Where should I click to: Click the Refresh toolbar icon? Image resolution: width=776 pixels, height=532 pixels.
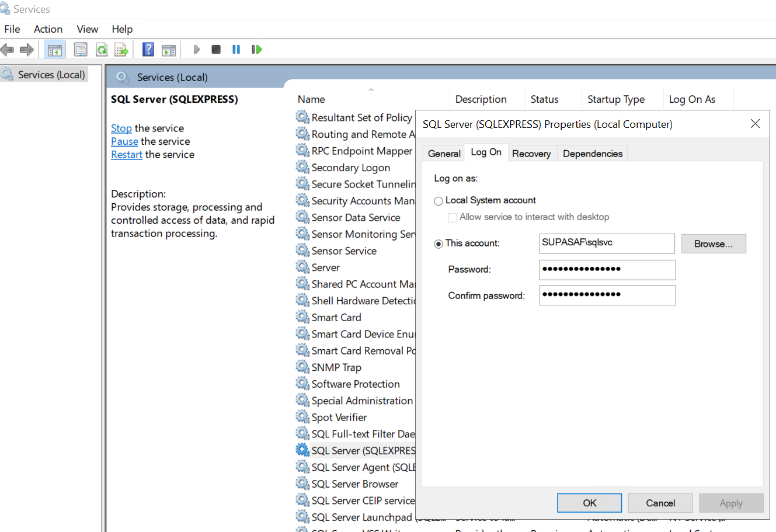click(102, 50)
